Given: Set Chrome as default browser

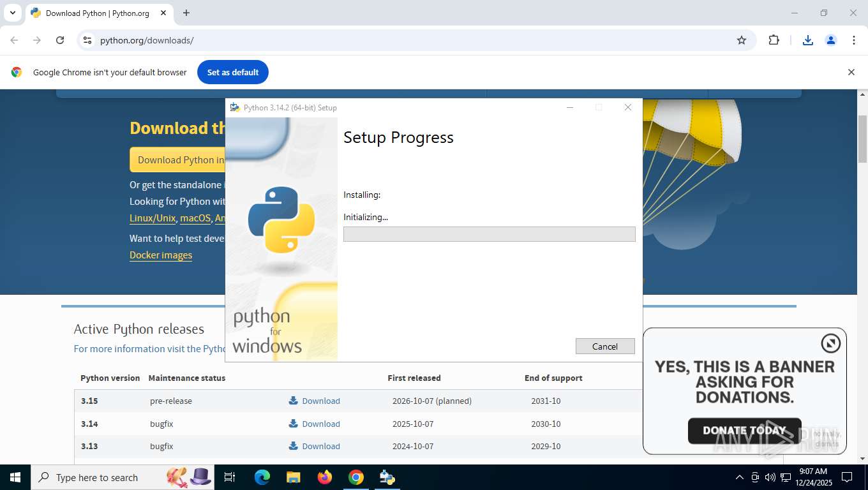Looking at the screenshot, I should [x=233, y=72].
